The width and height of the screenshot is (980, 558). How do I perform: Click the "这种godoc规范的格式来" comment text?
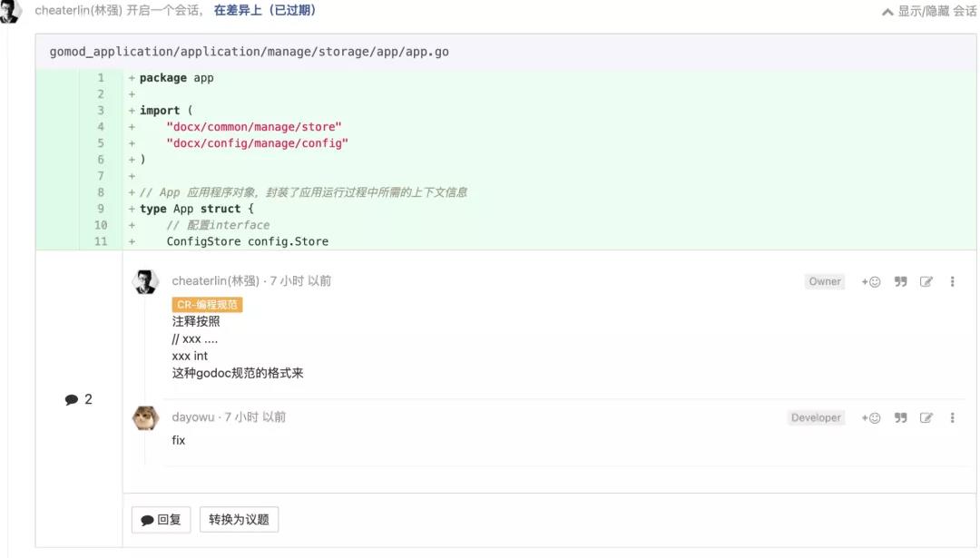pyautogui.click(x=238, y=373)
